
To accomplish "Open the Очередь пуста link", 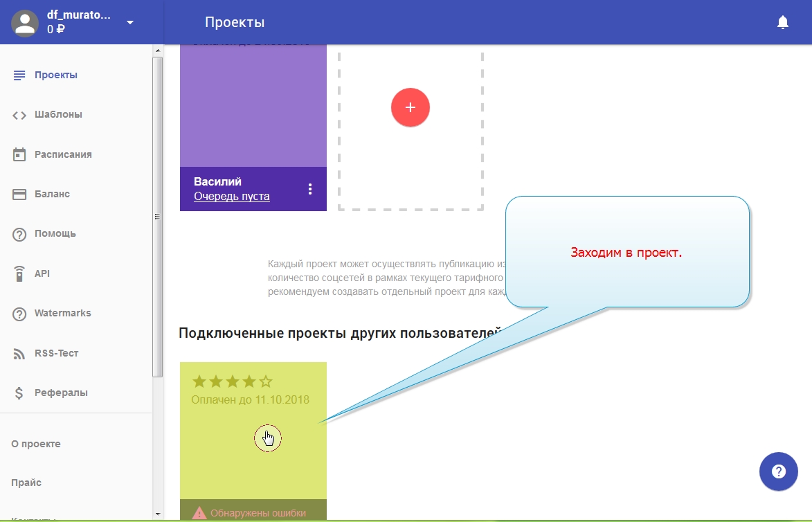I will pos(232,197).
